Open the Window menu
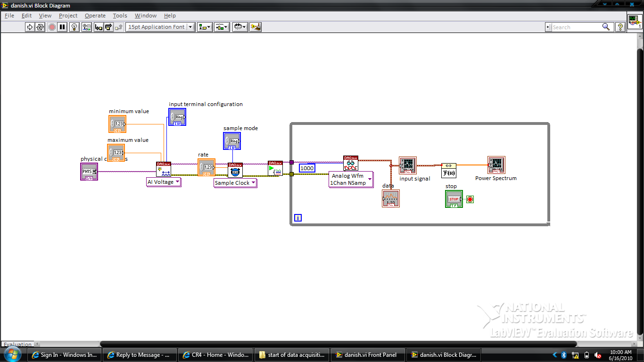Image resolution: width=644 pixels, height=362 pixels. tap(146, 16)
